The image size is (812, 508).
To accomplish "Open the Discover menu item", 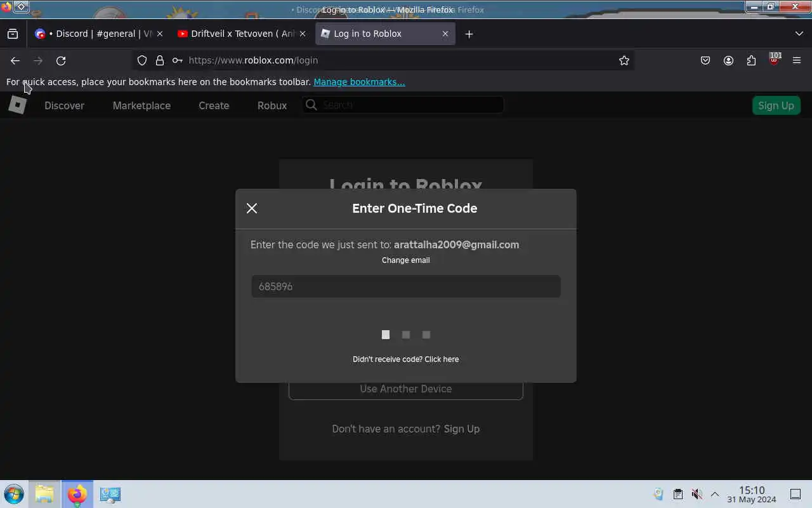I will [x=64, y=105].
